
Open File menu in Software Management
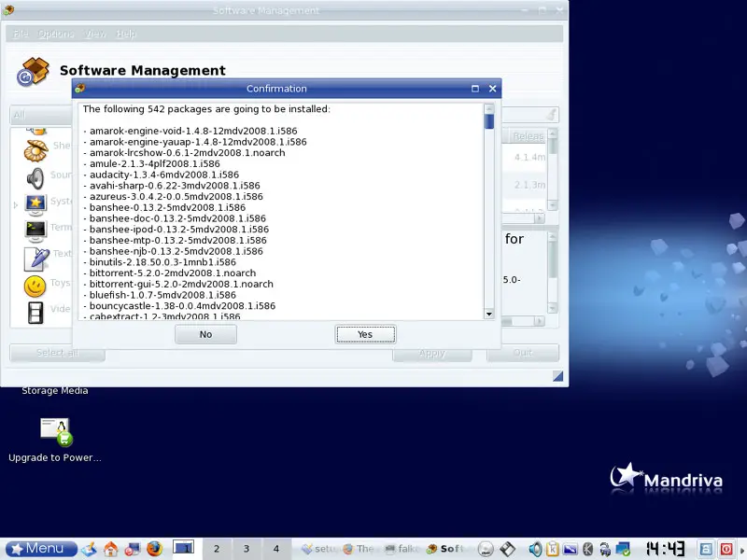[x=21, y=34]
